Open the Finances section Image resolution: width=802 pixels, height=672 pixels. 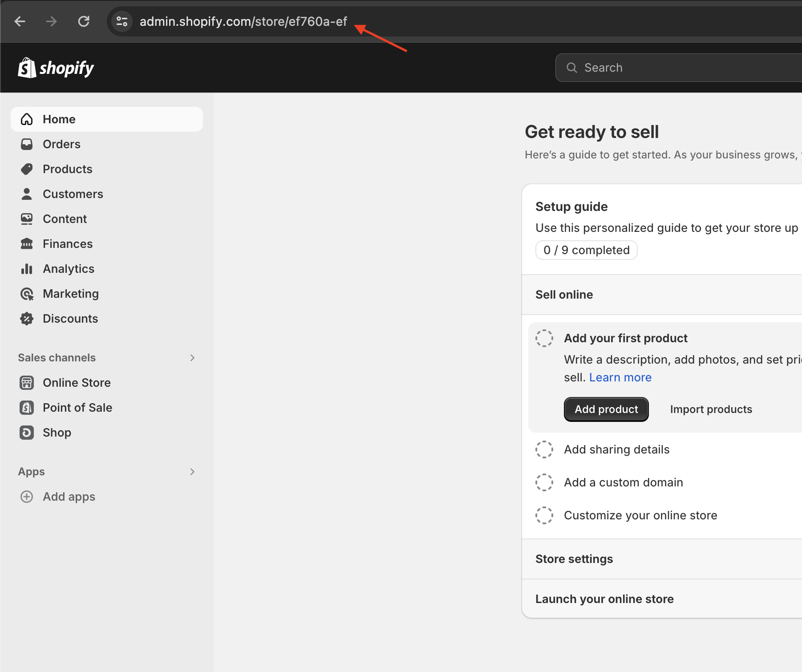pyautogui.click(x=107, y=244)
